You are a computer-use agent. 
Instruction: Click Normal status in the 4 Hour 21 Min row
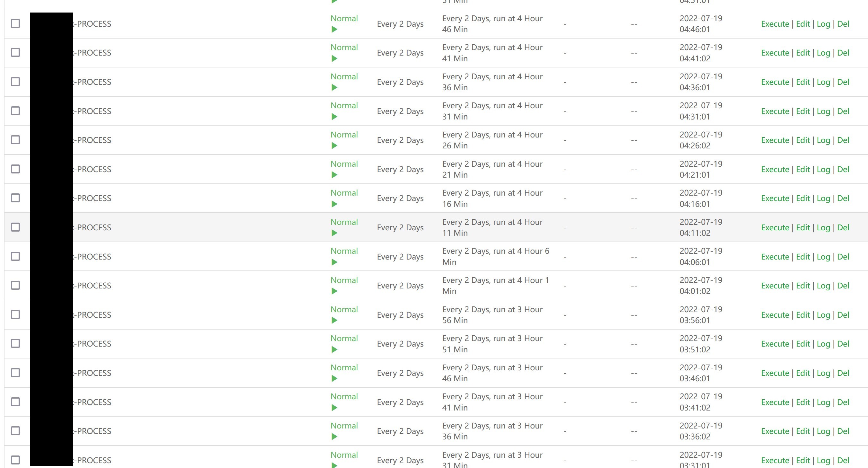344,164
